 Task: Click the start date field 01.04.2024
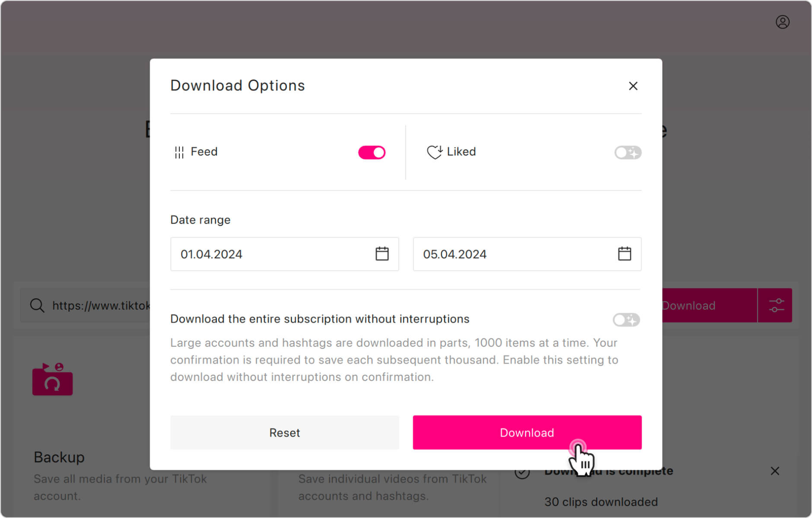coord(284,254)
